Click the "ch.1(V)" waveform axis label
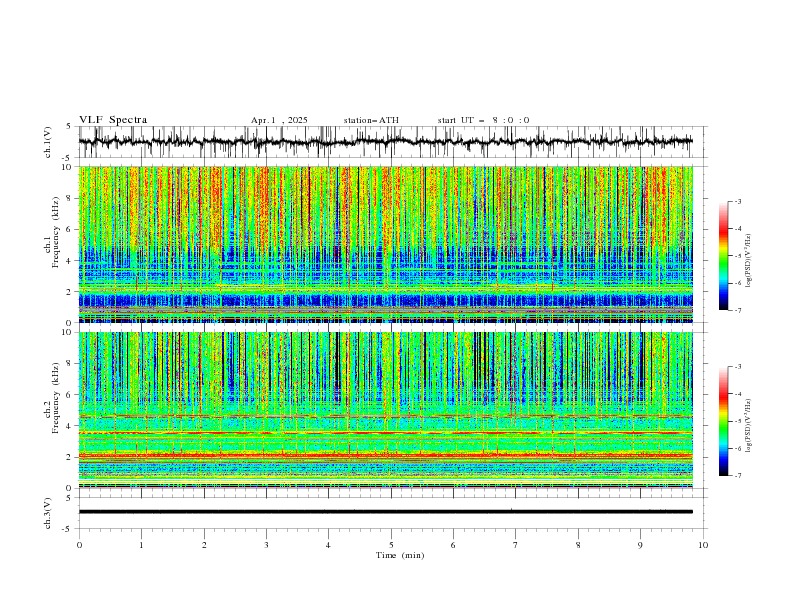This screenshot has height=612, width=792. click(48, 142)
